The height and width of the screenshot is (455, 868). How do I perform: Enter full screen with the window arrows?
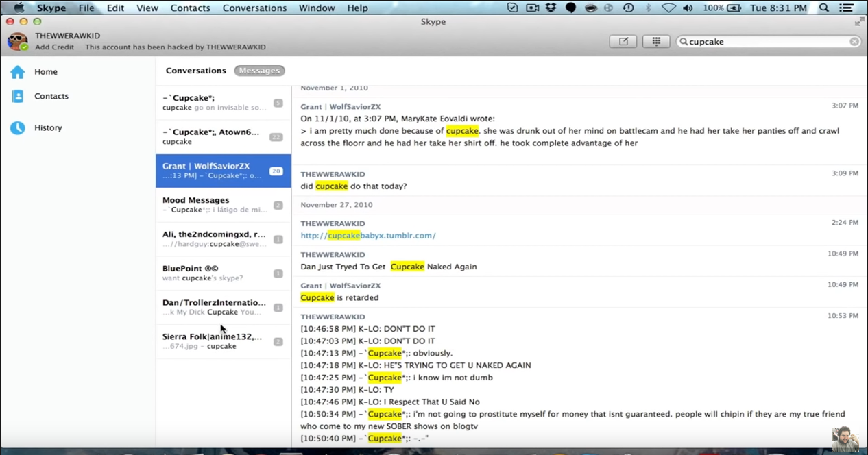[x=859, y=22]
